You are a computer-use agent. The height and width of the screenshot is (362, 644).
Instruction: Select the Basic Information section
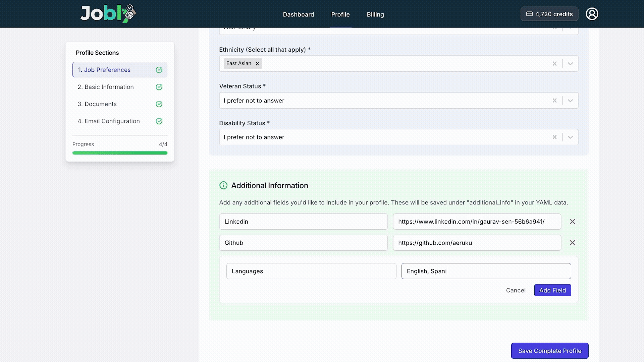[106, 87]
